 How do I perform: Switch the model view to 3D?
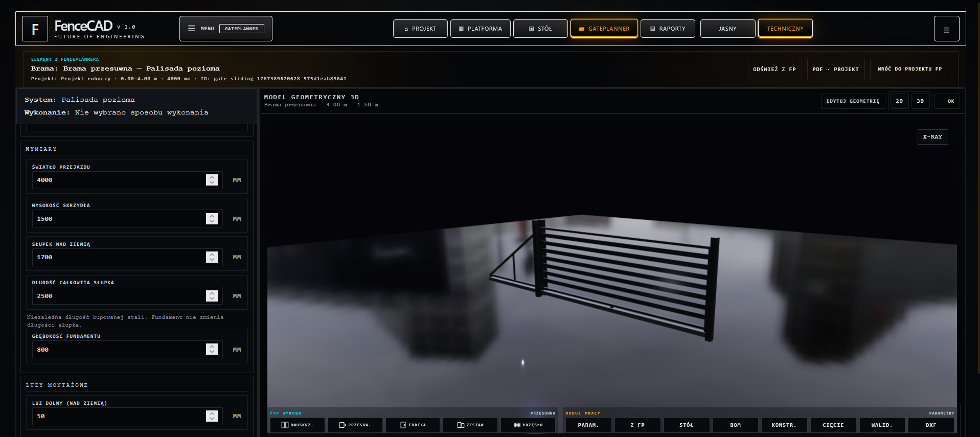(x=920, y=101)
